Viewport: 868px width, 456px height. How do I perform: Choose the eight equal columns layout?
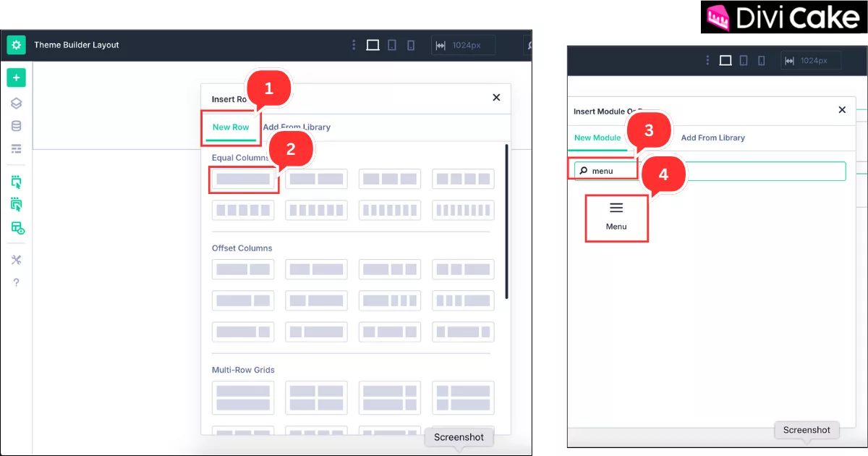[464, 210]
